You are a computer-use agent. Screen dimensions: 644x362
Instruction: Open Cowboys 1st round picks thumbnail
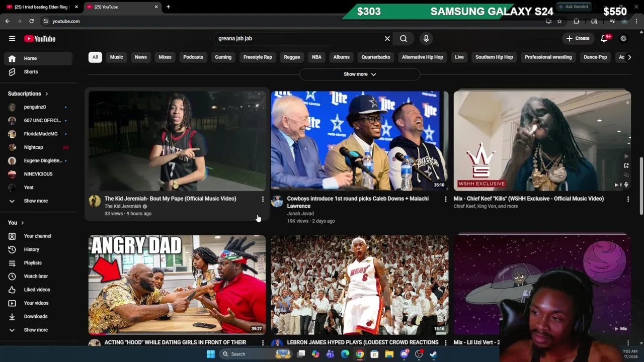click(x=360, y=141)
